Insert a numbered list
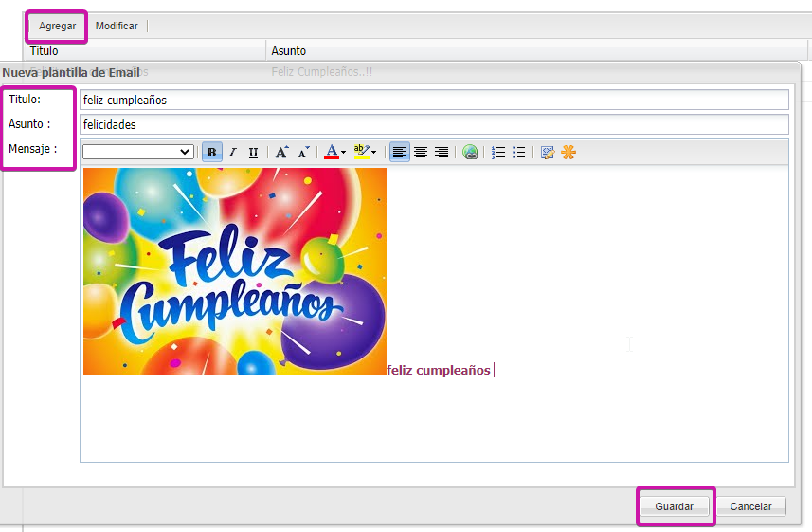The image size is (812, 532). (498, 152)
